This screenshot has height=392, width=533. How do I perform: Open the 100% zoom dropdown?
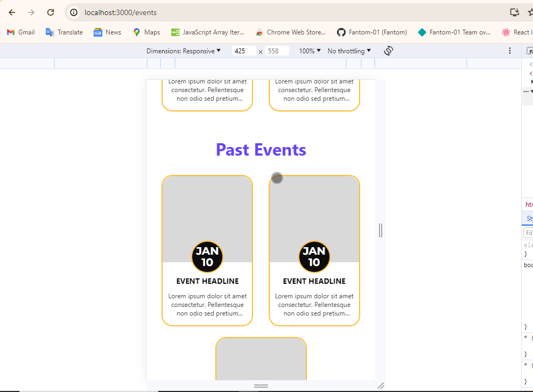[310, 51]
